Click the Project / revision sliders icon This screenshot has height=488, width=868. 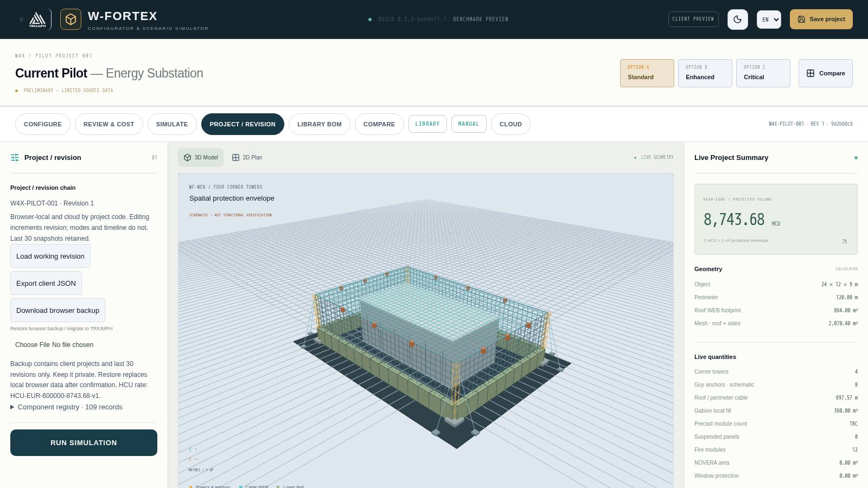tap(15, 158)
